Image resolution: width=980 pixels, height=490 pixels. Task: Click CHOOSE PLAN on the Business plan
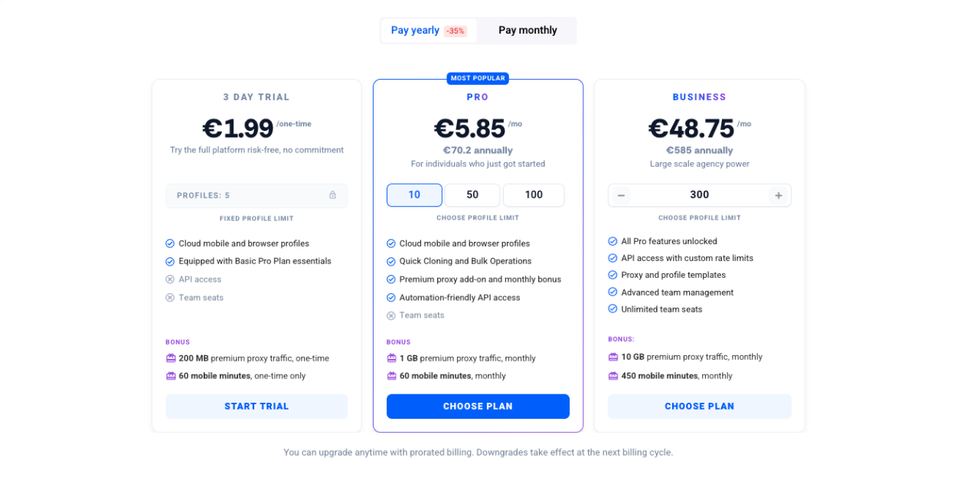pyautogui.click(x=699, y=406)
